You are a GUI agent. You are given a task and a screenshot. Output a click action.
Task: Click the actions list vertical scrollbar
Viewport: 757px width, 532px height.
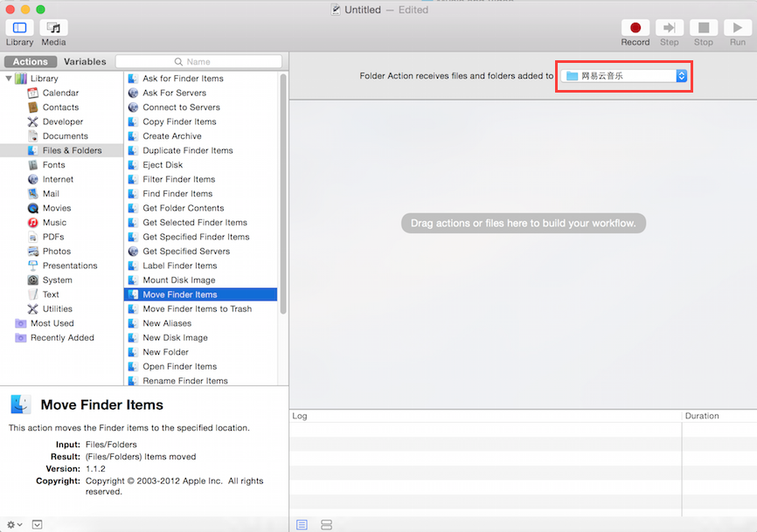pyautogui.click(x=283, y=193)
